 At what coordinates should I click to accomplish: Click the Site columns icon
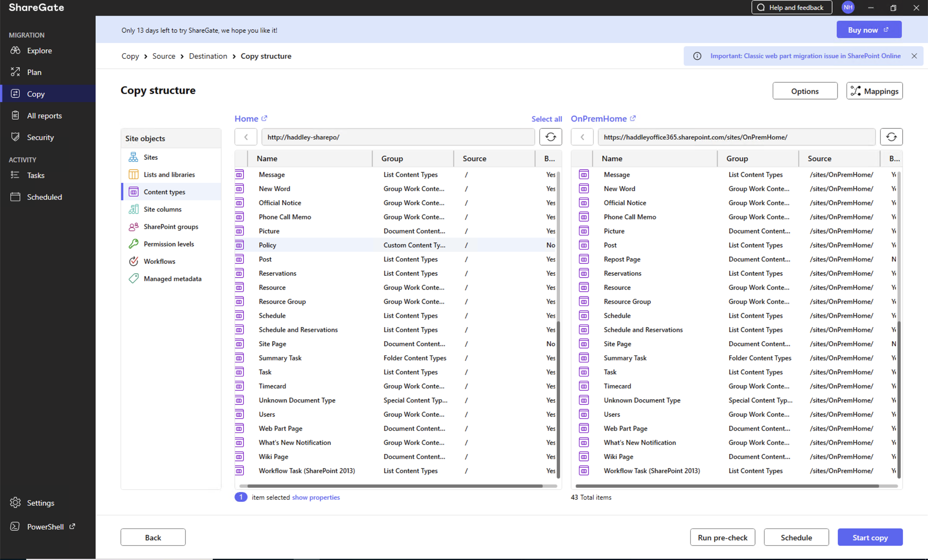tap(133, 209)
